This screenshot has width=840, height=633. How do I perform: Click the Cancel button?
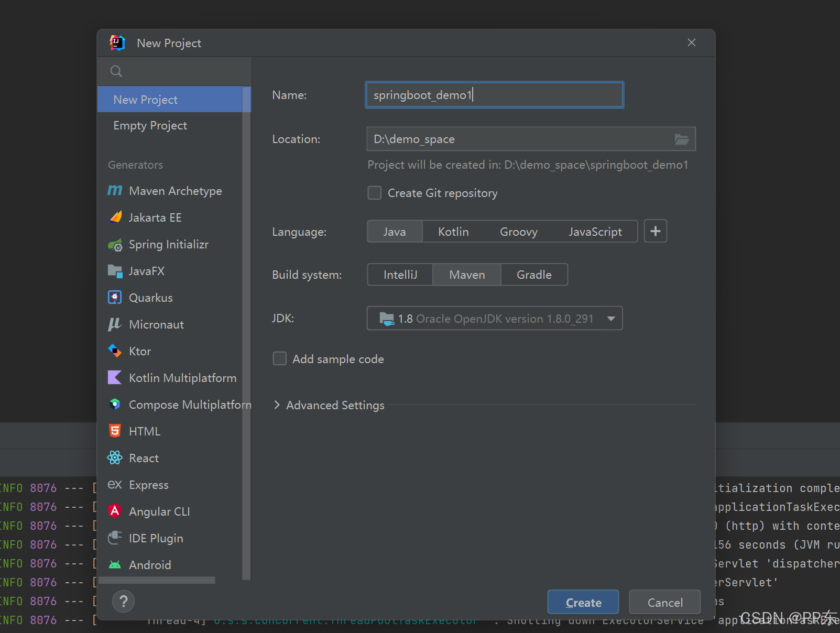click(665, 602)
